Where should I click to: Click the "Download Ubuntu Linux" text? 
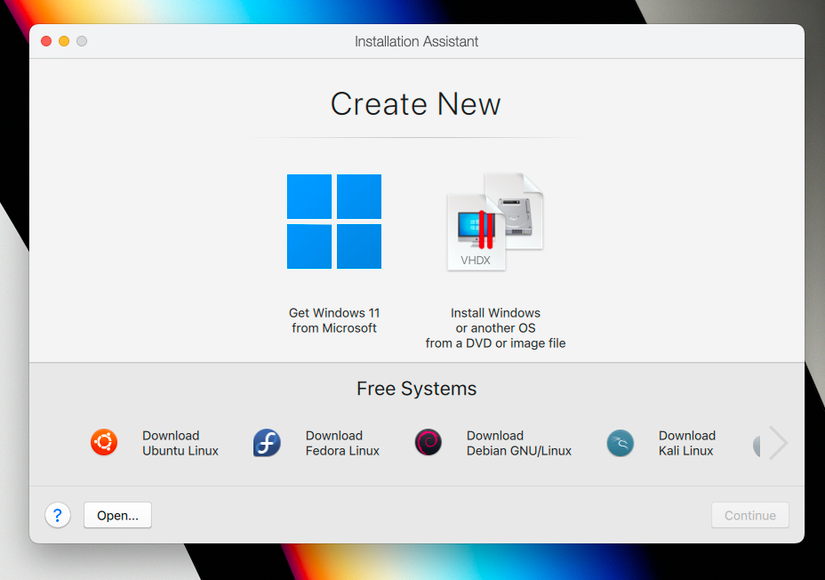click(x=180, y=443)
